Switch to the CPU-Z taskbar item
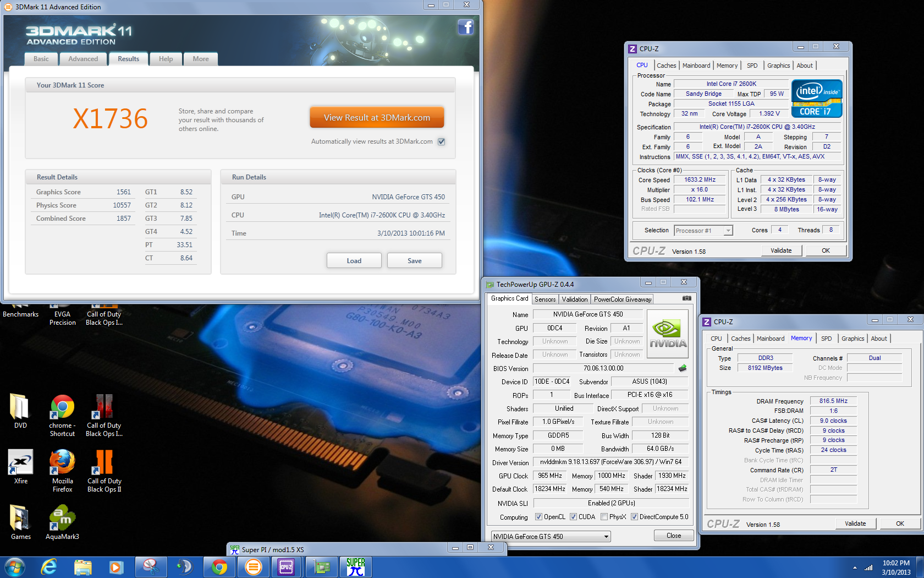Viewport: 924px width, 578px height. [x=287, y=567]
